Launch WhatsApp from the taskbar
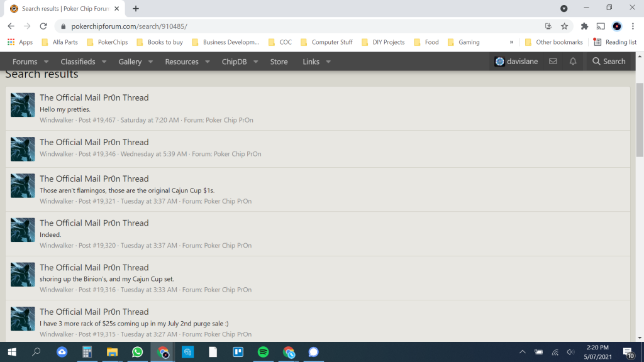 pos(138,352)
